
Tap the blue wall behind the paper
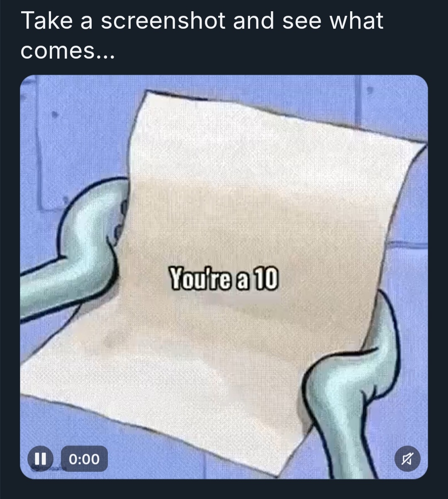[75, 133]
